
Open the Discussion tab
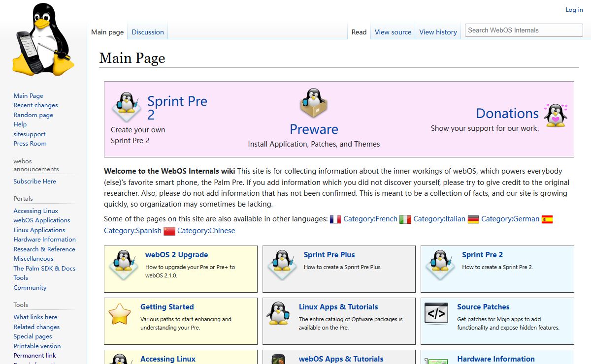point(148,32)
